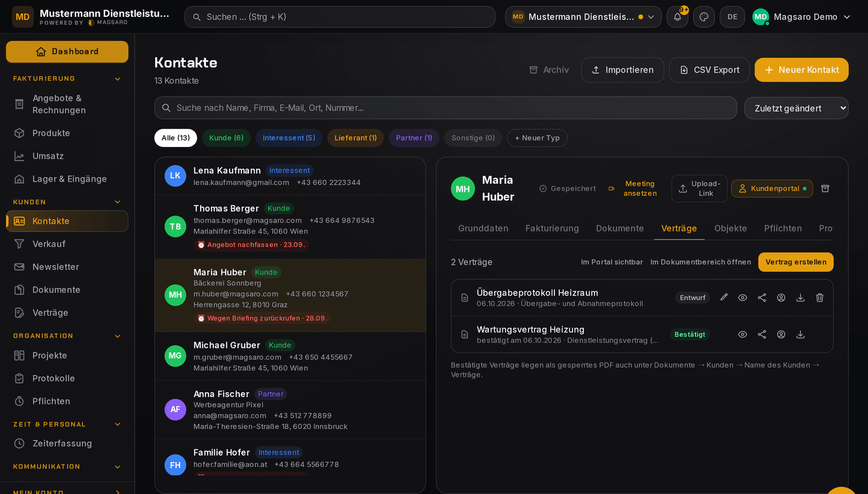
Task: Share the Wartungsvertrag Heizung contract
Action: [x=762, y=335]
